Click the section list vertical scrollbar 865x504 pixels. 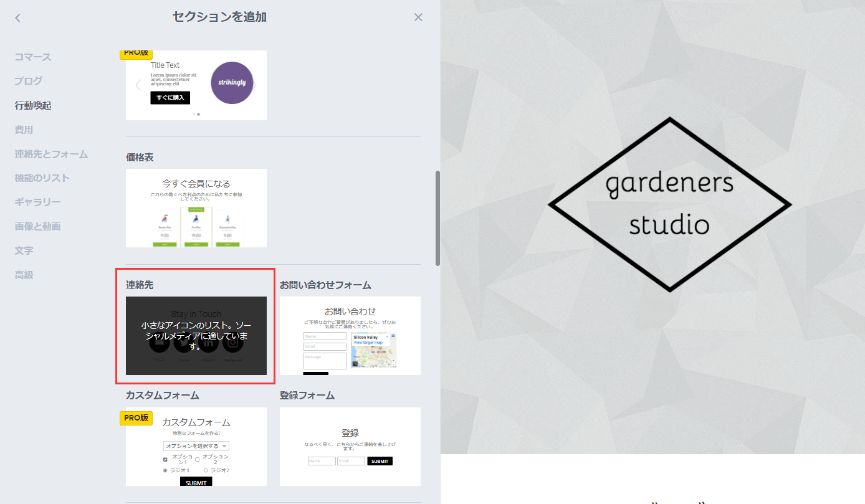[x=437, y=218]
